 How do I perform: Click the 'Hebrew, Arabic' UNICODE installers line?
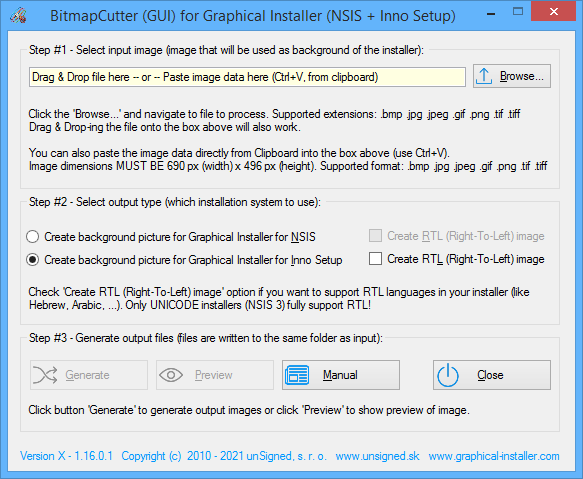(200, 305)
